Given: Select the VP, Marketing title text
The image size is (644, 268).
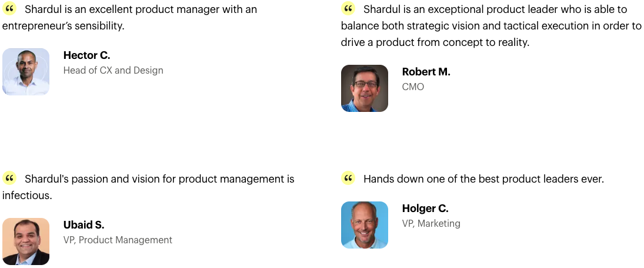Looking at the screenshot, I should (431, 223).
